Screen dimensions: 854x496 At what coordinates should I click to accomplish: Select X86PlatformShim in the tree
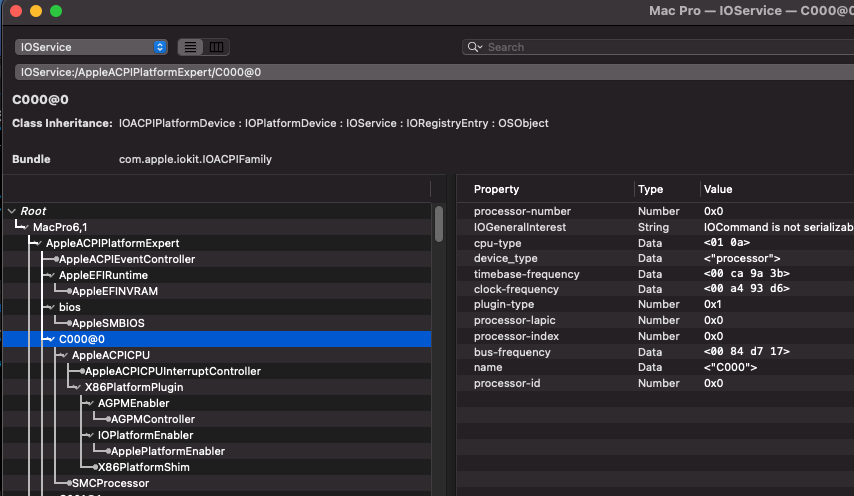144,467
